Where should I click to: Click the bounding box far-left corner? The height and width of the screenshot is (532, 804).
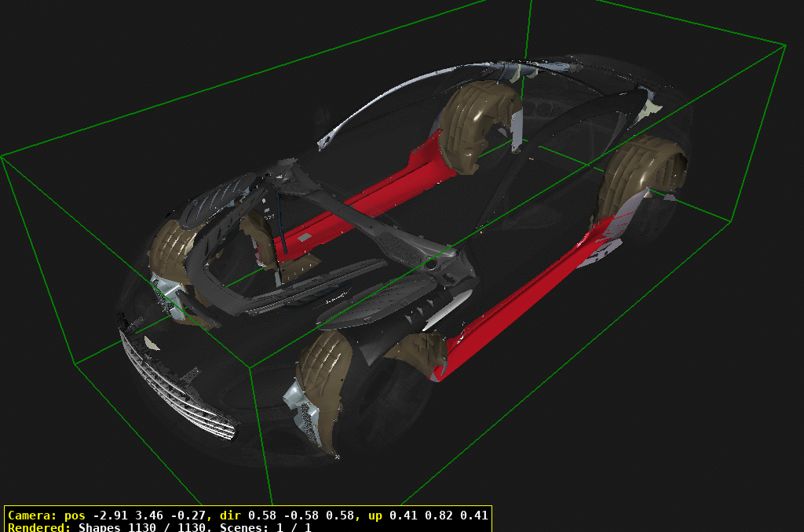(x=2, y=157)
